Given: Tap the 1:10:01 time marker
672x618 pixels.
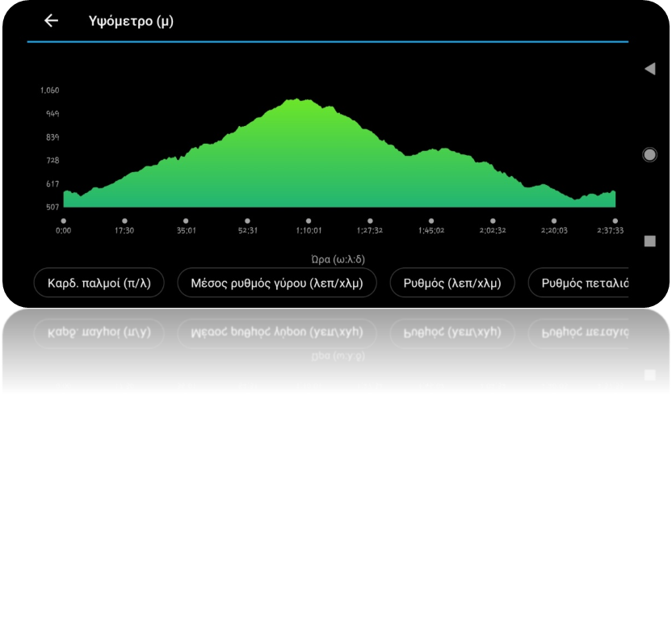Looking at the screenshot, I should pyautogui.click(x=309, y=221).
